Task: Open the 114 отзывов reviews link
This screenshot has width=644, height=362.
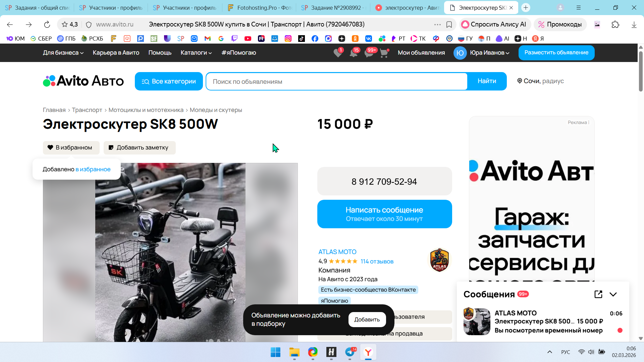Action: (377, 261)
